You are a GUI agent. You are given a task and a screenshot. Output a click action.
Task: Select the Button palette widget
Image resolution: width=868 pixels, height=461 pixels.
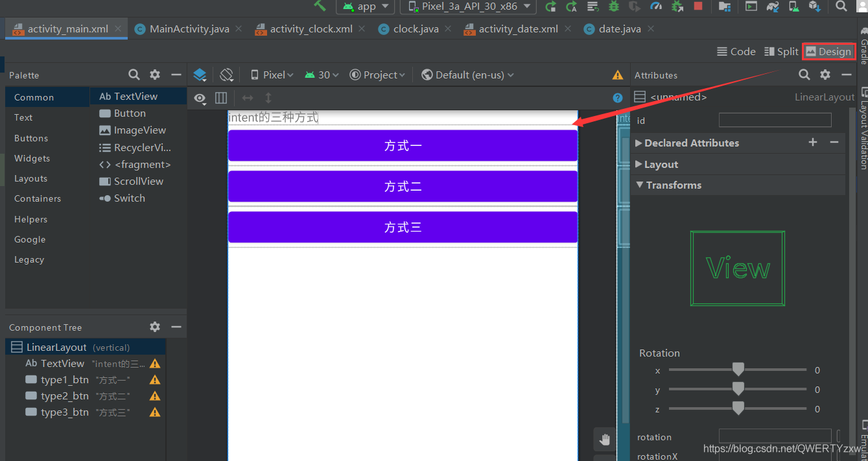[138, 113]
